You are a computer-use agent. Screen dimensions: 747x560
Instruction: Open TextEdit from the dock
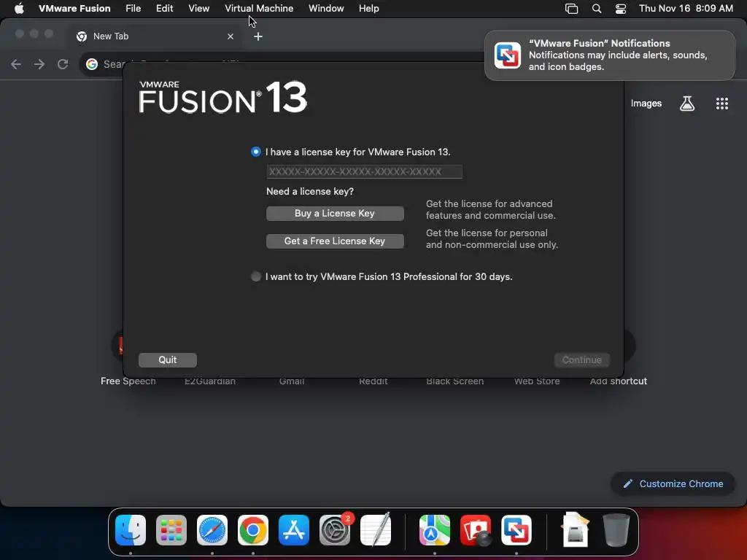[376, 530]
